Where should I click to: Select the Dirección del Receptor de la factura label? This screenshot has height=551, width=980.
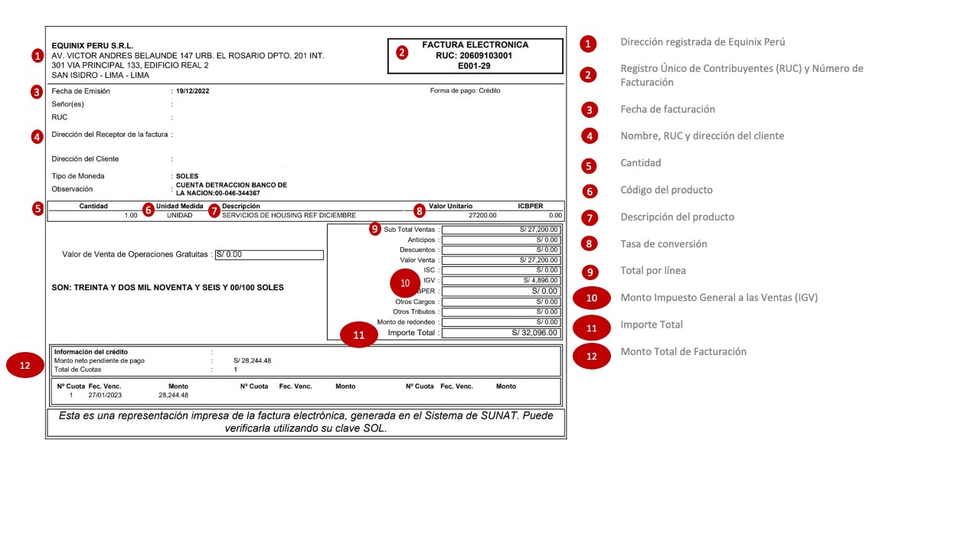[109, 135]
